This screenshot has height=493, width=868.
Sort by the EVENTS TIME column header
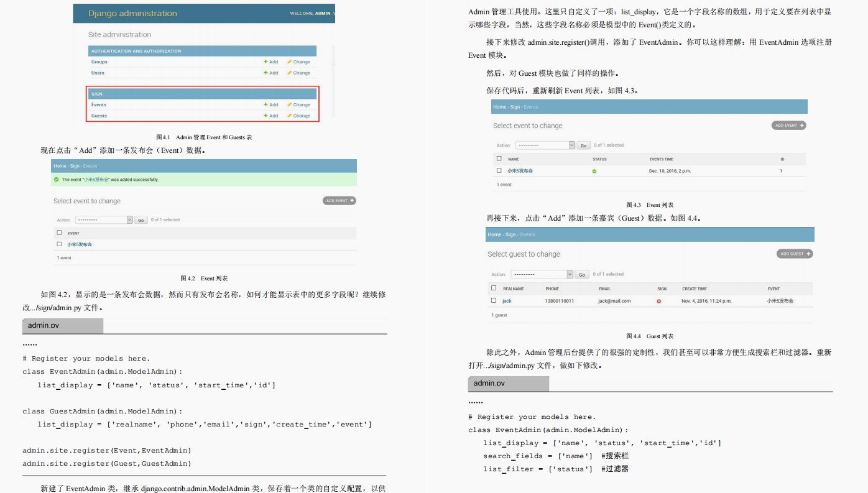pos(662,159)
